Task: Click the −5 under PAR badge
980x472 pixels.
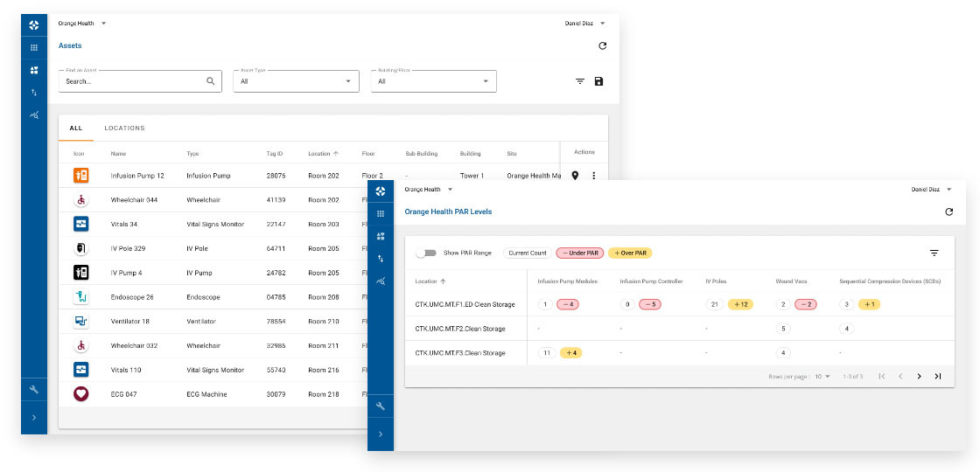Action: click(651, 305)
